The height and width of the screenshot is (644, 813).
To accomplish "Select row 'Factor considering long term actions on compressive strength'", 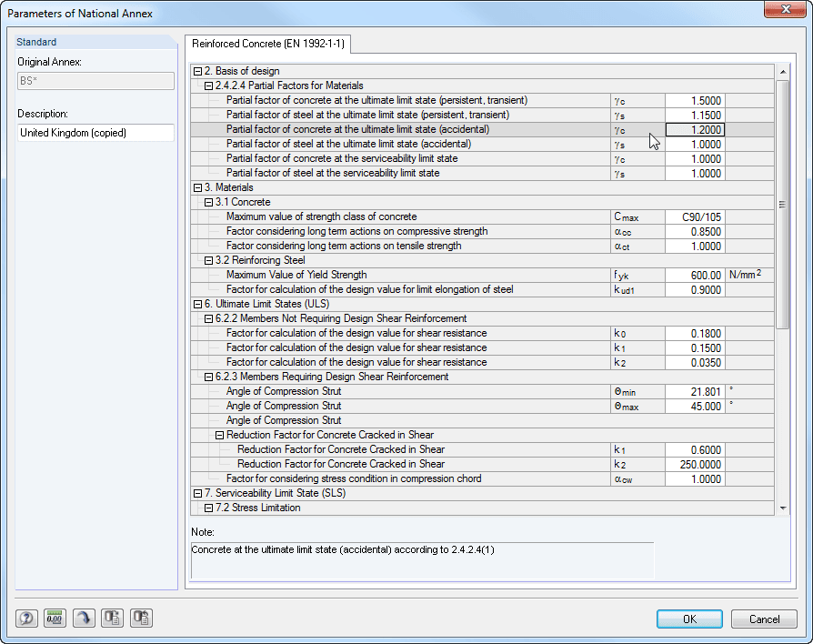I will coord(482,231).
